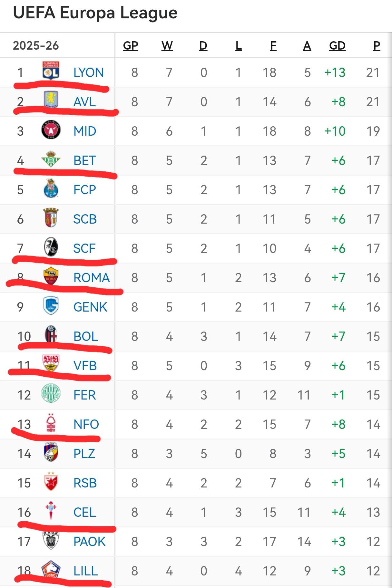Image resolution: width=392 pixels, height=588 pixels.
Task: Click the Olympique Lyonnais club crest
Action: [51, 71]
